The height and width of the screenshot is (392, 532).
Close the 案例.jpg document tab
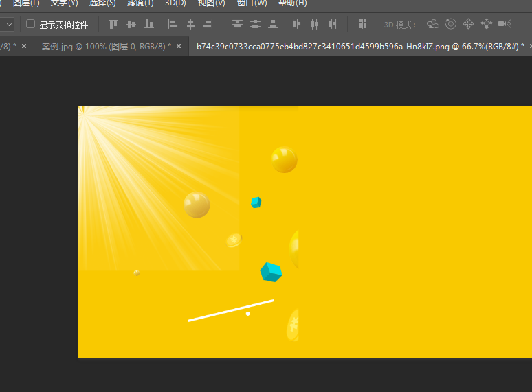(x=179, y=47)
